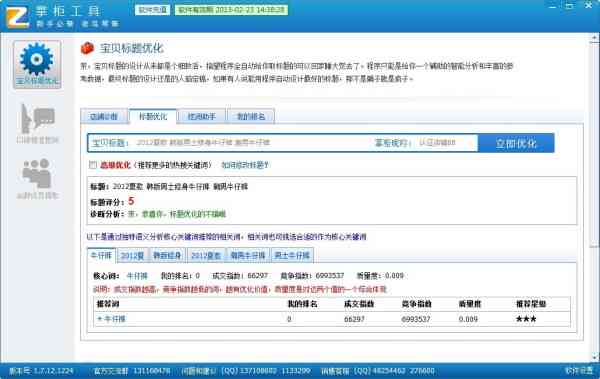The image size is (600, 379).
Task: Click the scrollbar down arrow
Action: (x=594, y=357)
